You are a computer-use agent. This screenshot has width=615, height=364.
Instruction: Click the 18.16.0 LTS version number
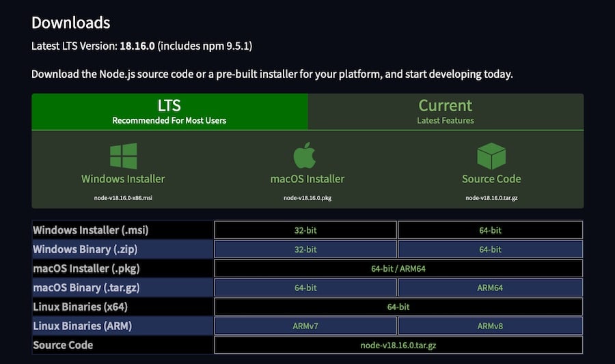137,46
